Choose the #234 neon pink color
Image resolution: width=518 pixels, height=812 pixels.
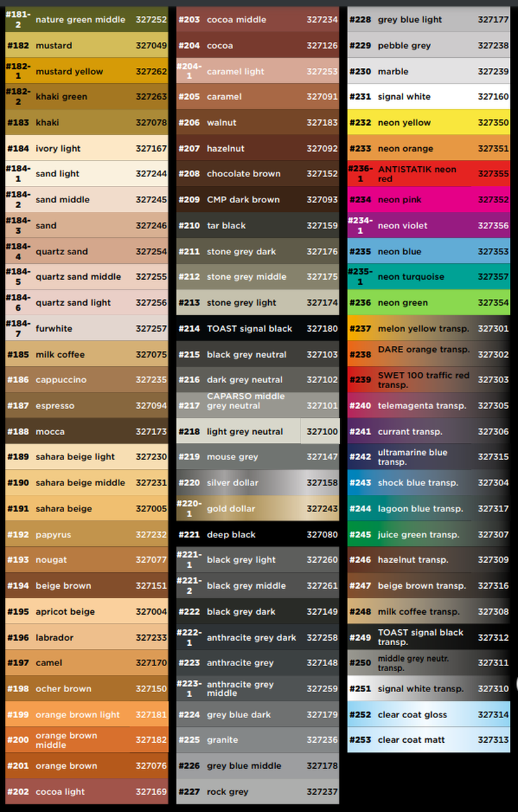[429, 200]
